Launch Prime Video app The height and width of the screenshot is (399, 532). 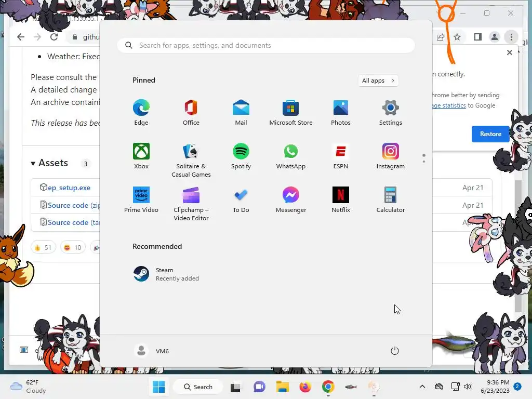141,200
